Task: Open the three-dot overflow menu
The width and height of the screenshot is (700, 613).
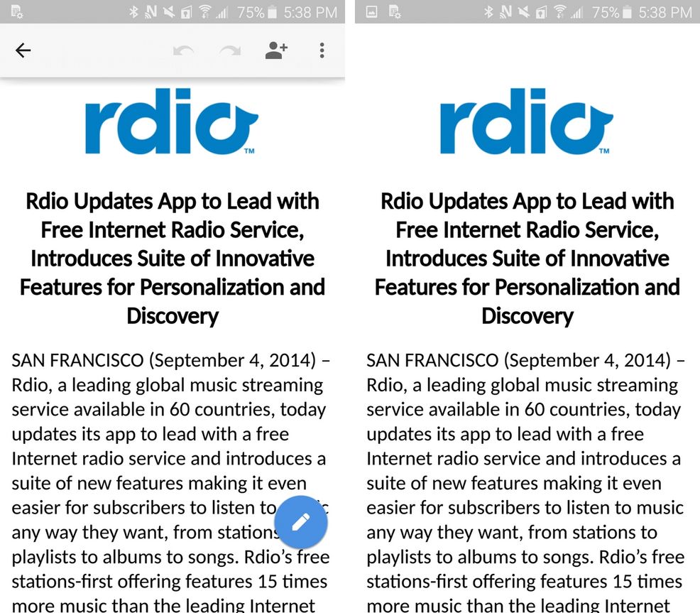Action: pyautogui.click(x=322, y=50)
